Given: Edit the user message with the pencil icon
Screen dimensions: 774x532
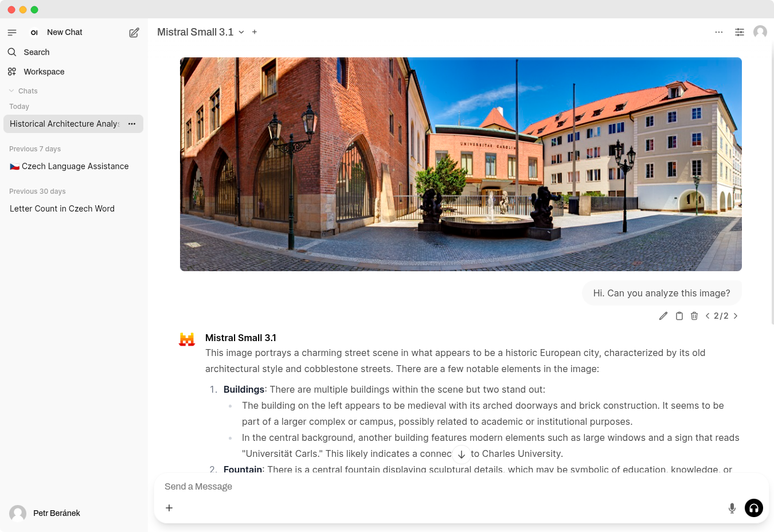Looking at the screenshot, I should point(663,316).
